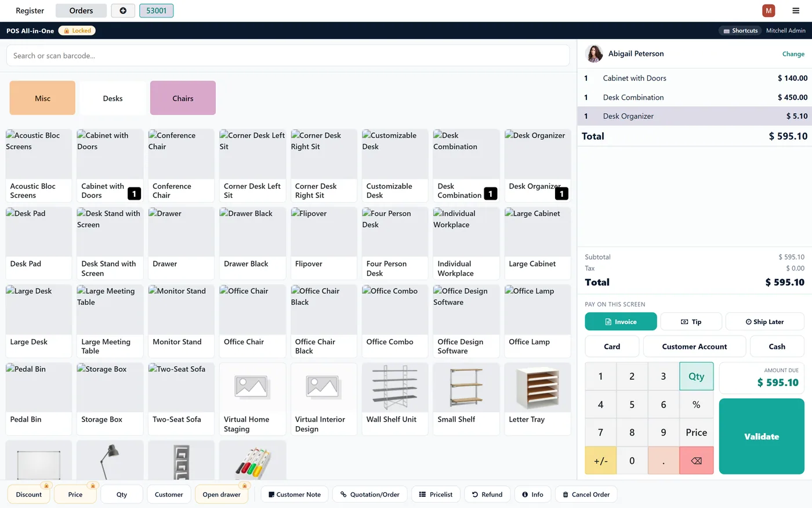Open the Shortcuts keyboard button
812x508 pixels.
tap(741, 31)
